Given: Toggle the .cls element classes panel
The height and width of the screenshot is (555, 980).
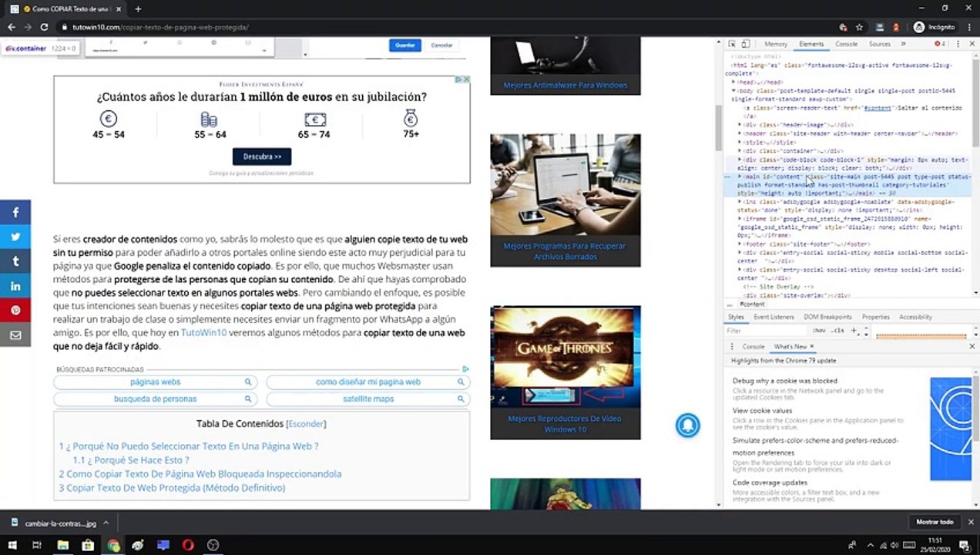Looking at the screenshot, I should tap(837, 331).
